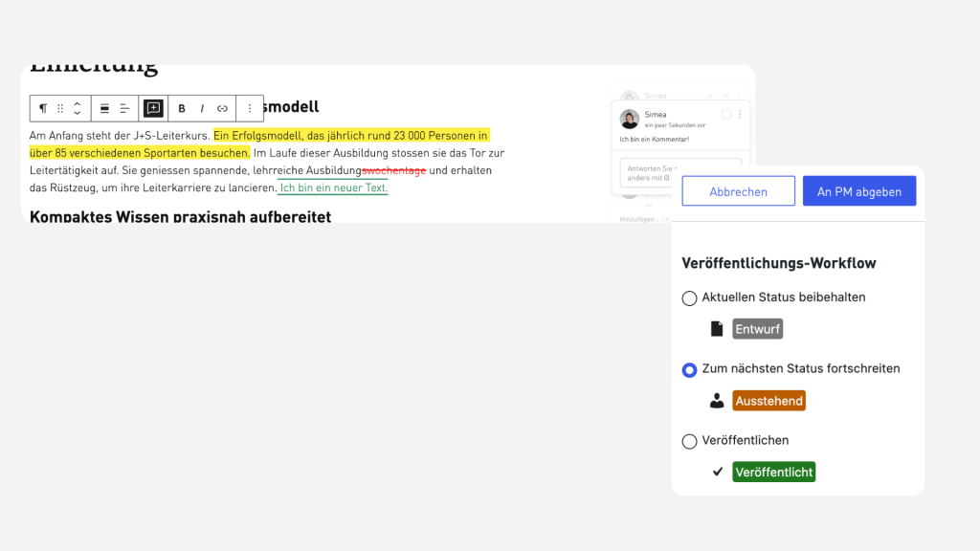Click the text align left icon
The image size is (980, 551).
point(124,109)
